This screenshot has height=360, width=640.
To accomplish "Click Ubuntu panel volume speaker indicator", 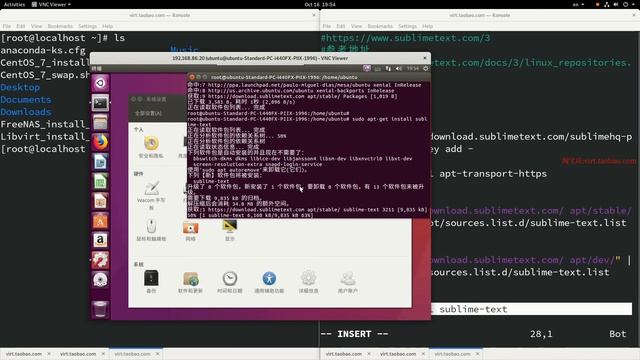I will [x=399, y=69].
